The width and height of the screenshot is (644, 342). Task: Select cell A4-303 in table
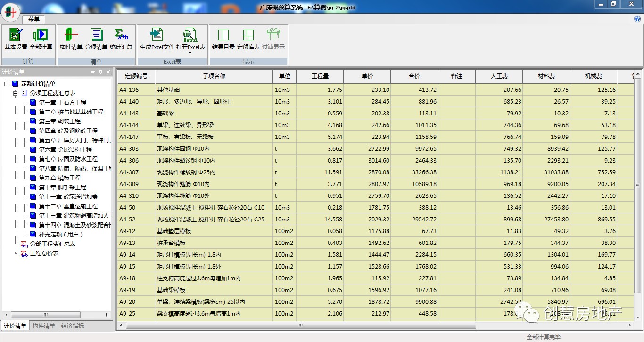136,149
